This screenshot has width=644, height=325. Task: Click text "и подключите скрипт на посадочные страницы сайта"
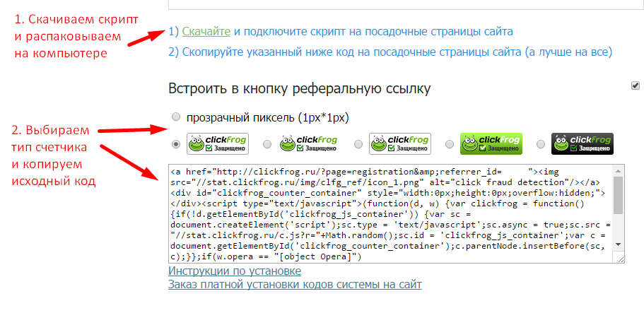click(x=373, y=32)
